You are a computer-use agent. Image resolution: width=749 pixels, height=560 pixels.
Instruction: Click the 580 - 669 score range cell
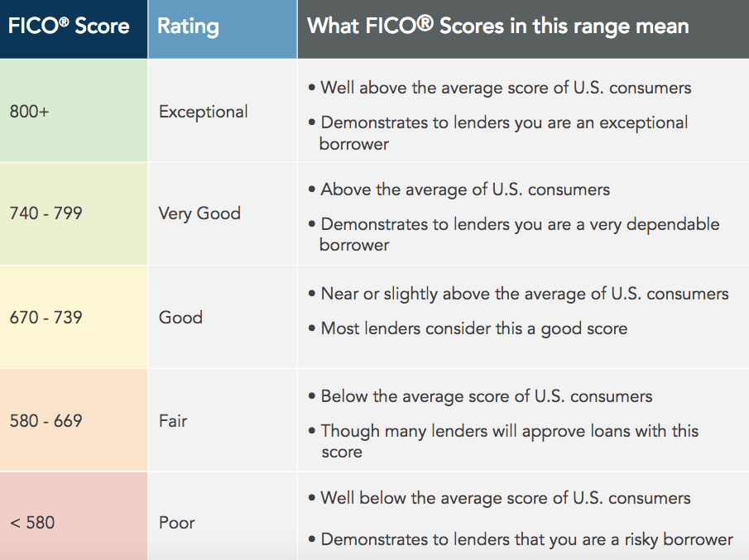74,420
